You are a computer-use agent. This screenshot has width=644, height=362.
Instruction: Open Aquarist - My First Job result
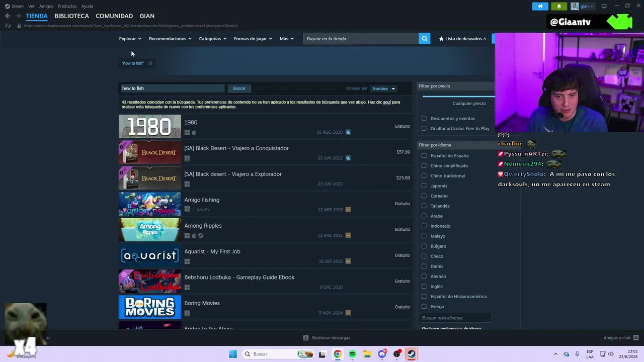[212, 251]
